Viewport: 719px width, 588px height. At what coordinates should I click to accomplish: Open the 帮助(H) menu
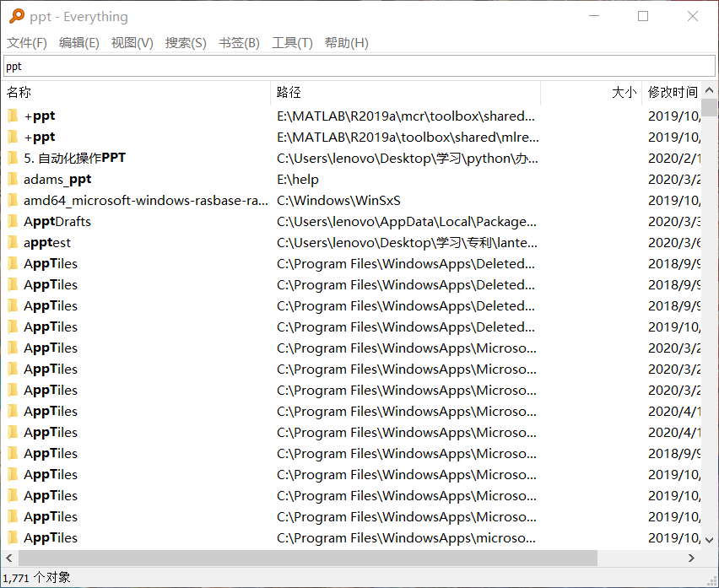346,43
